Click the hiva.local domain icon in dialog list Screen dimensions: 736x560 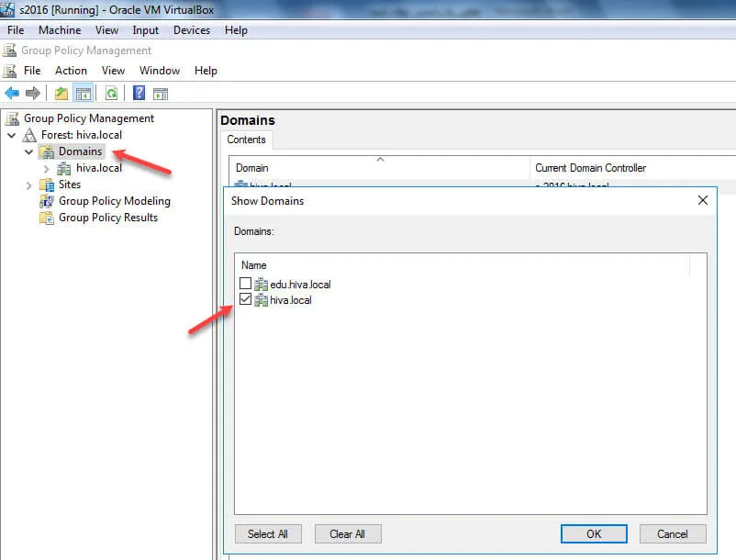(261, 300)
